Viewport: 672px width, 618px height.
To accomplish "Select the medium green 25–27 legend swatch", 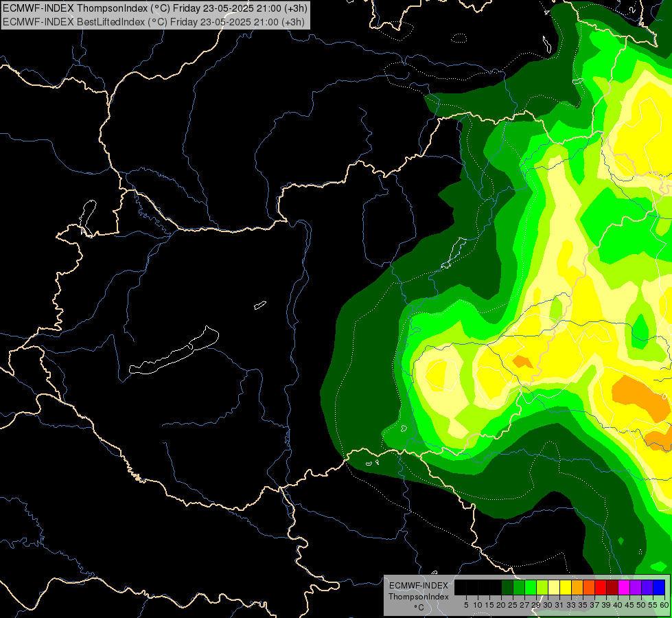I will point(519,587).
